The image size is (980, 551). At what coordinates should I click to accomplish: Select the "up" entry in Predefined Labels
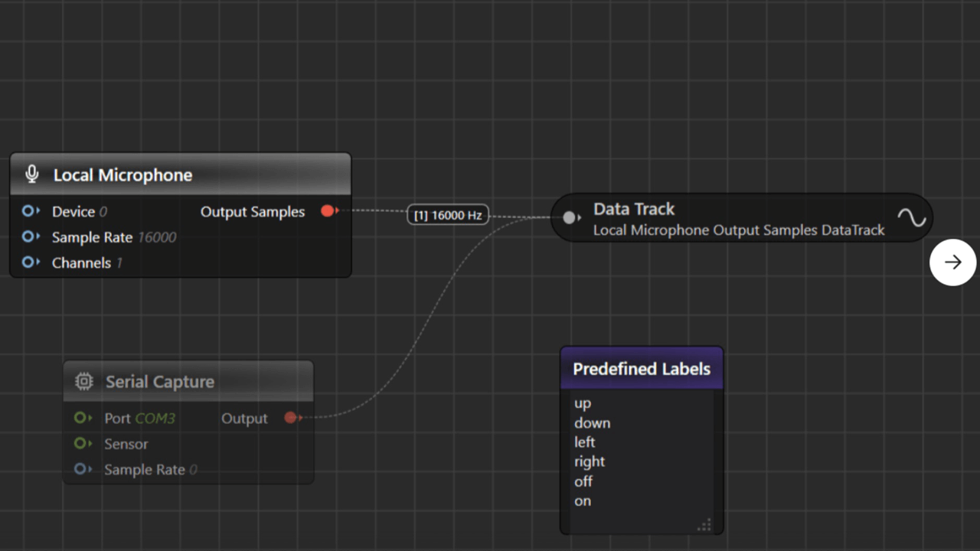(583, 403)
